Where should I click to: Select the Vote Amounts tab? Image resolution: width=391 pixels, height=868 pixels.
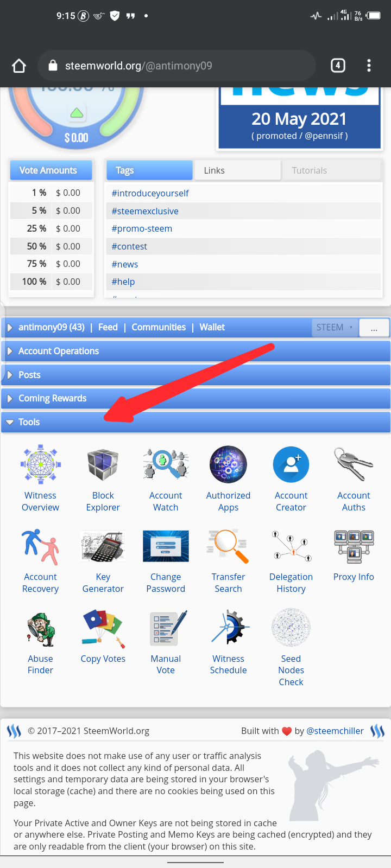tap(51, 170)
